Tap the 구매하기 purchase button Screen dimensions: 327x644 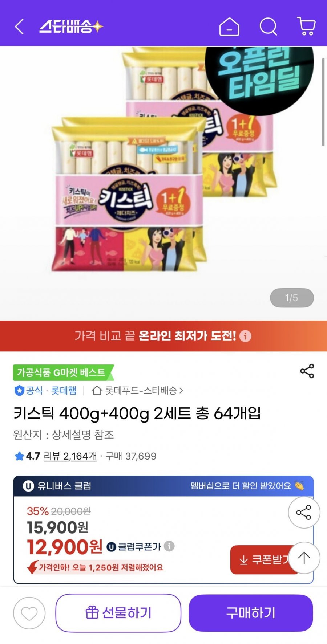pyautogui.click(x=251, y=613)
